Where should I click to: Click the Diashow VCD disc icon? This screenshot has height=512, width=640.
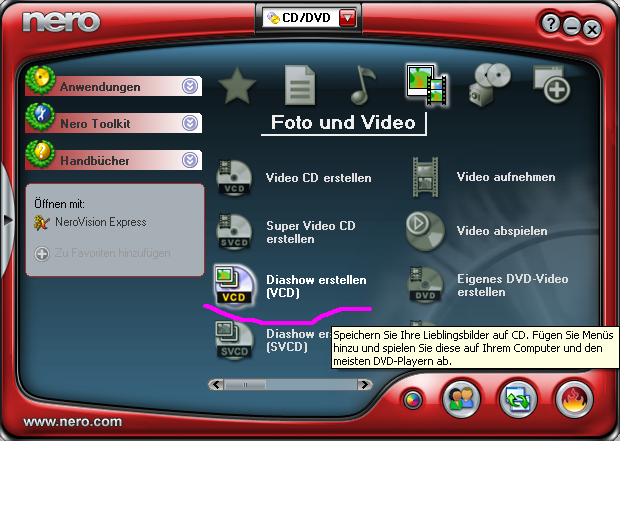[234, 286]
